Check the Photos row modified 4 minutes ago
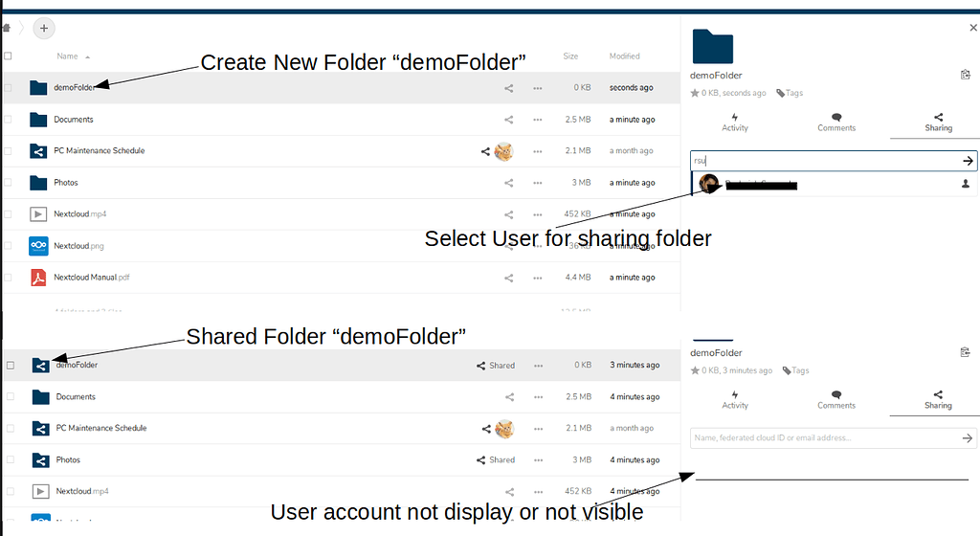This screenshot has width=980, height=536. pyautogui.click(x=10, y=459)
